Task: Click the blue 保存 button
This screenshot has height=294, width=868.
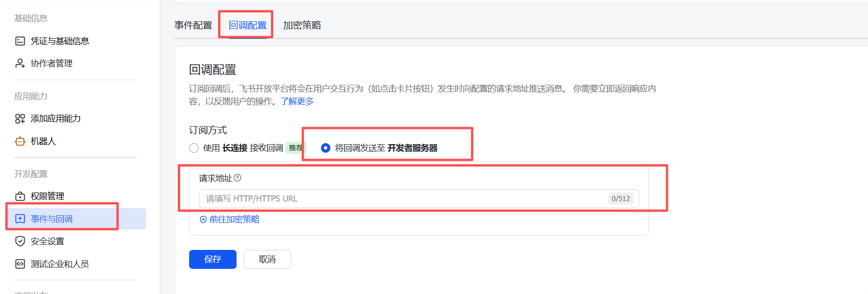Action: coord(213,259)
